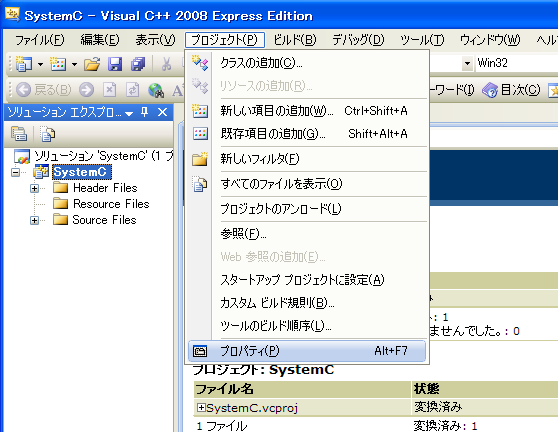Click the 状態 column header
Image resolution: width=558 pixels, height=432 pixels.
(485, 389)
